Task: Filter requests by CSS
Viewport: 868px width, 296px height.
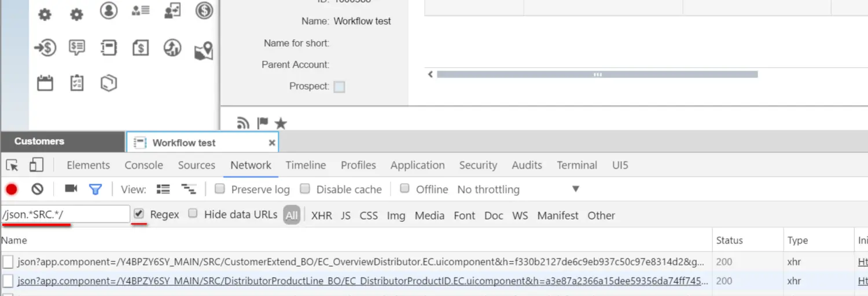Action: [369, 215]
